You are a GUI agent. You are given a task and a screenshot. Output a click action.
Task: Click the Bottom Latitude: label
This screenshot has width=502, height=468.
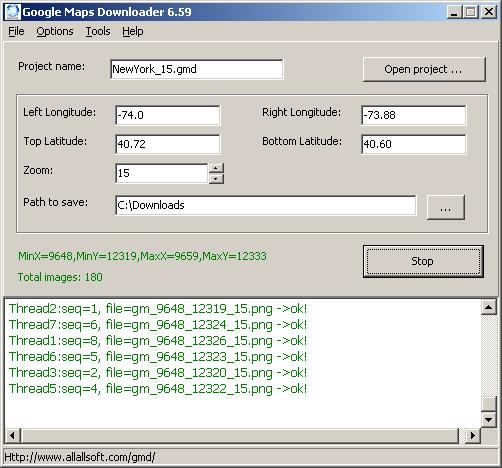(302, 141)
